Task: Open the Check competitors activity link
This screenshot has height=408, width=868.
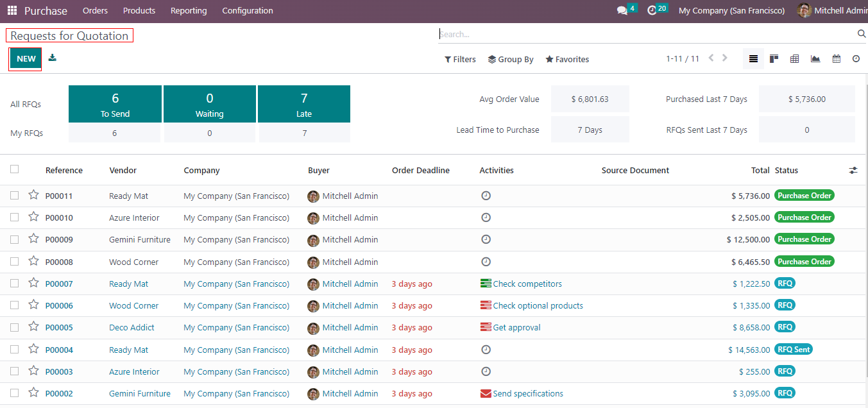Action: click(527, 284)
